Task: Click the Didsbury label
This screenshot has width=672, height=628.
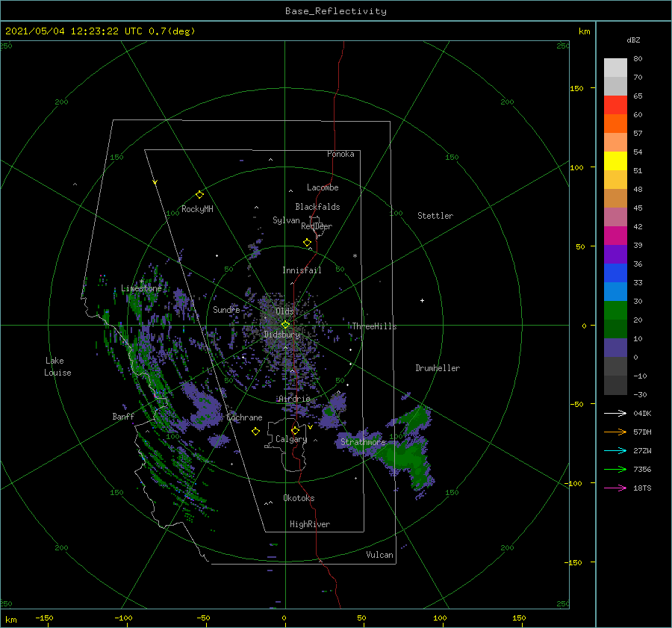Action: (282, 335)
